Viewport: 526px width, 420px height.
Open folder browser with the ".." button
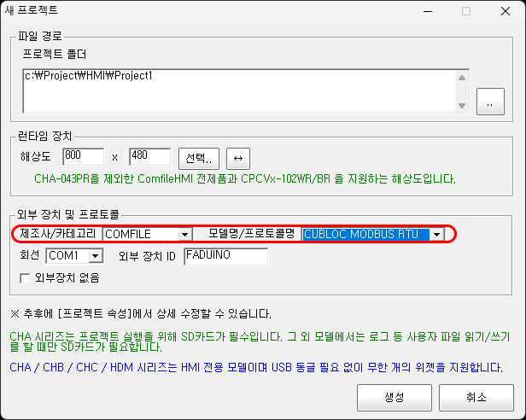pos(489,102)
